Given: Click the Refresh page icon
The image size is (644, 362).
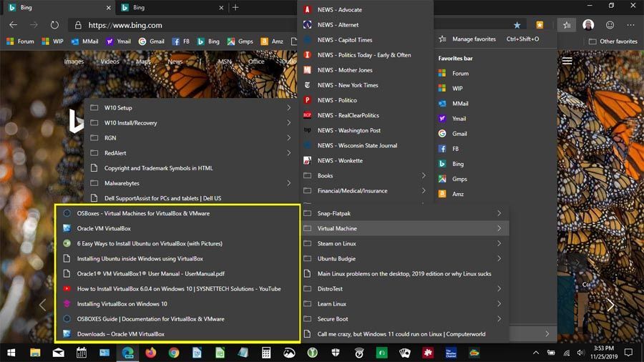Looking at the screenshot, I should pyautogui.click(x=54, y=25).
